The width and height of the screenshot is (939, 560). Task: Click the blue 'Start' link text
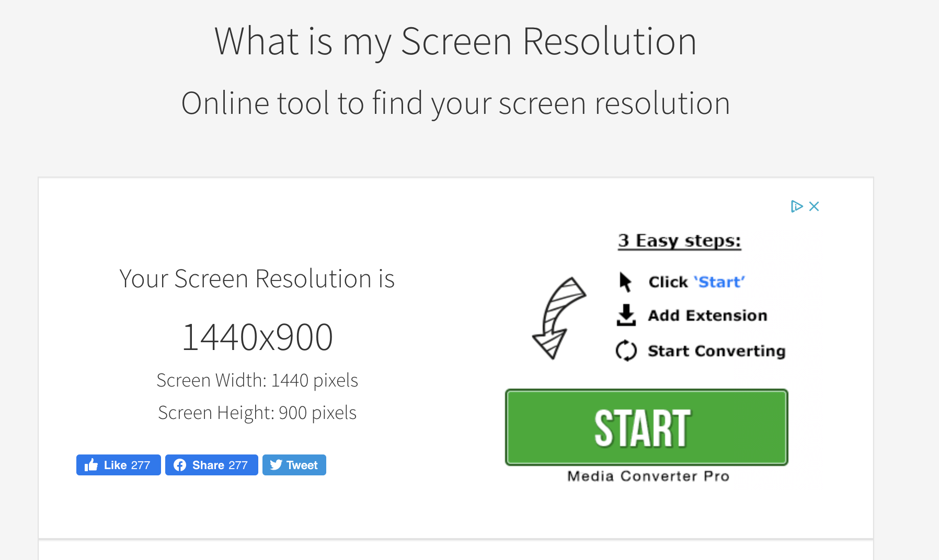coord(719,282)
